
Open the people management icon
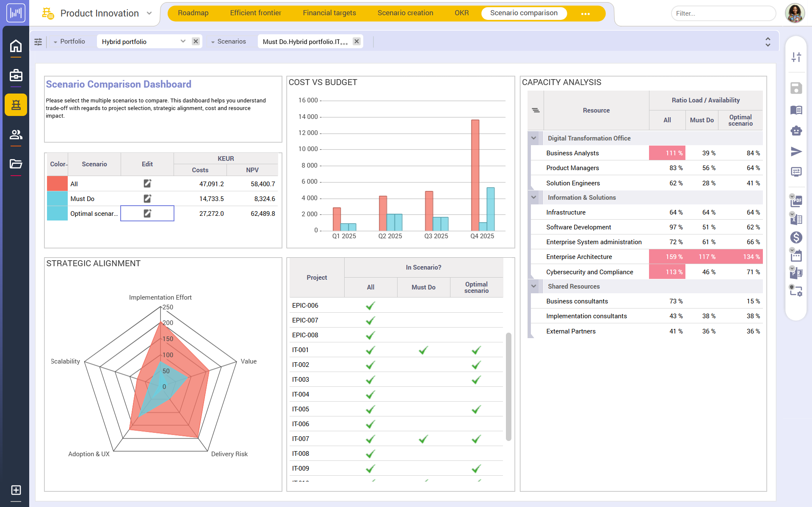pyautogui.click(x=16, y=135)
